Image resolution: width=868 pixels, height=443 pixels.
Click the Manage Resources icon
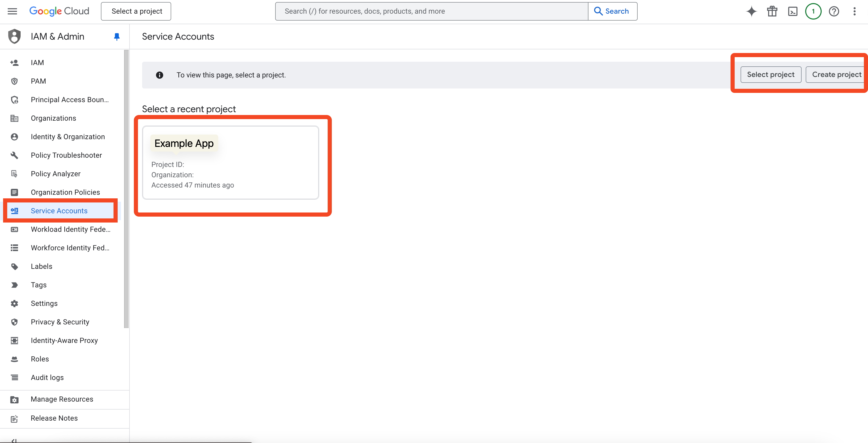point(14,400)
